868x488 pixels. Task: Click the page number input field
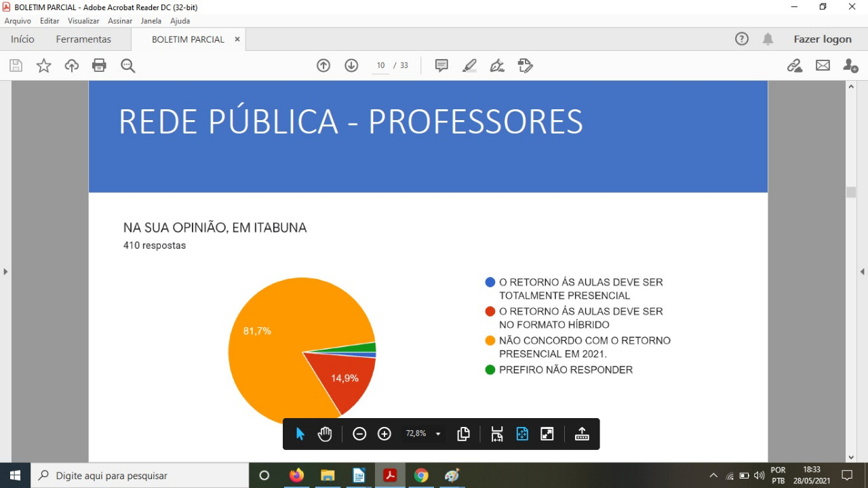pos(380,66)
